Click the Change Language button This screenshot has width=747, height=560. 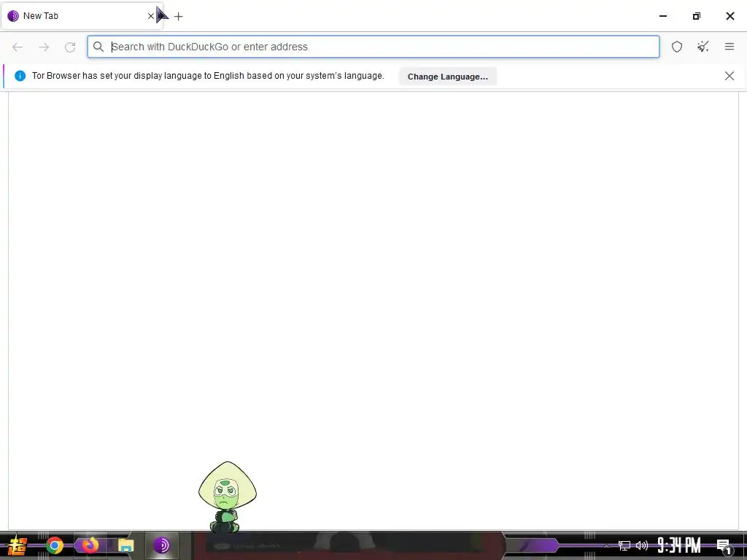(x=447, y=76)
